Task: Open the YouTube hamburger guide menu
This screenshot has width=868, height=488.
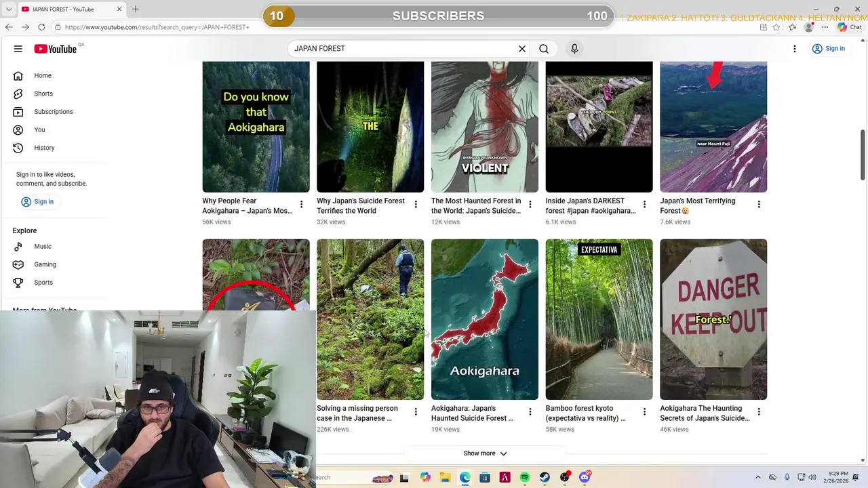Action: pyautogui.click(x=18, y=49)
